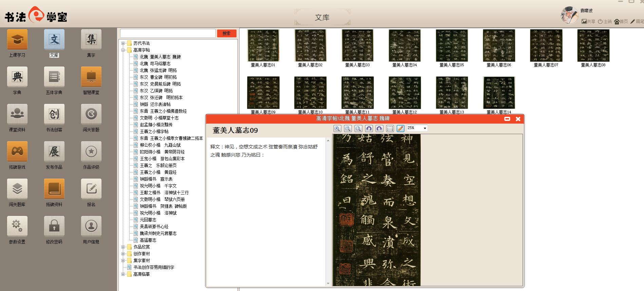The width and height of the screenshot is (644, 291).
Task: Open 修改密码 password change
Action: coord(54,226)
